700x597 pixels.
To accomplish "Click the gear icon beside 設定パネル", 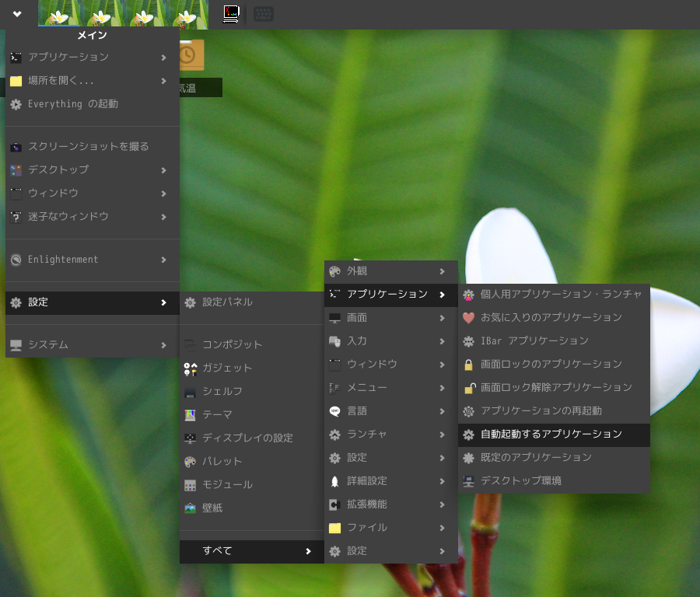I will (x=191, y=302).
